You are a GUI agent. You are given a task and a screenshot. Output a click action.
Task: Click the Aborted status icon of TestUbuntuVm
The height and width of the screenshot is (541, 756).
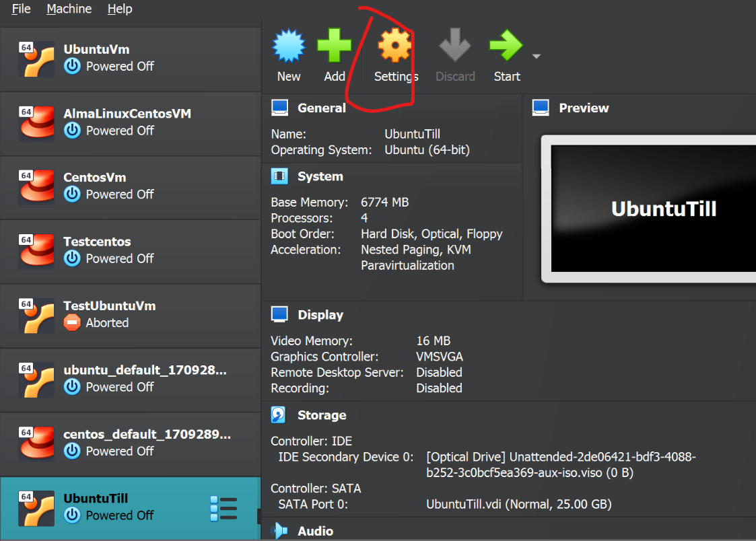[72, 323]
